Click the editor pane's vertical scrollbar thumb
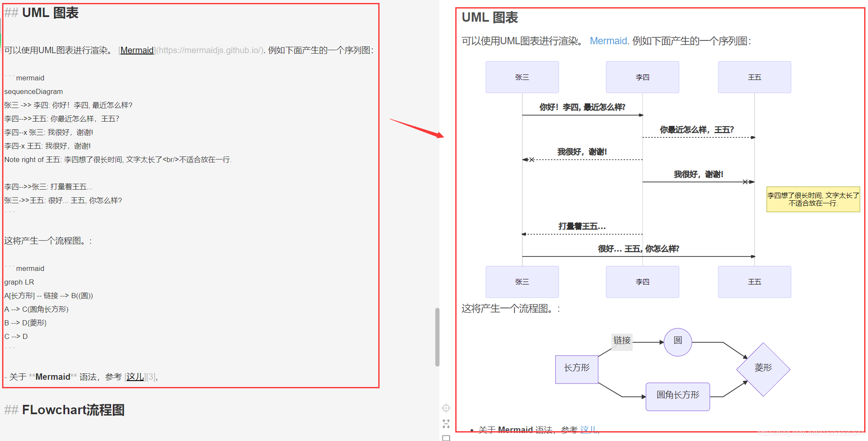 (x=437, y=337)
